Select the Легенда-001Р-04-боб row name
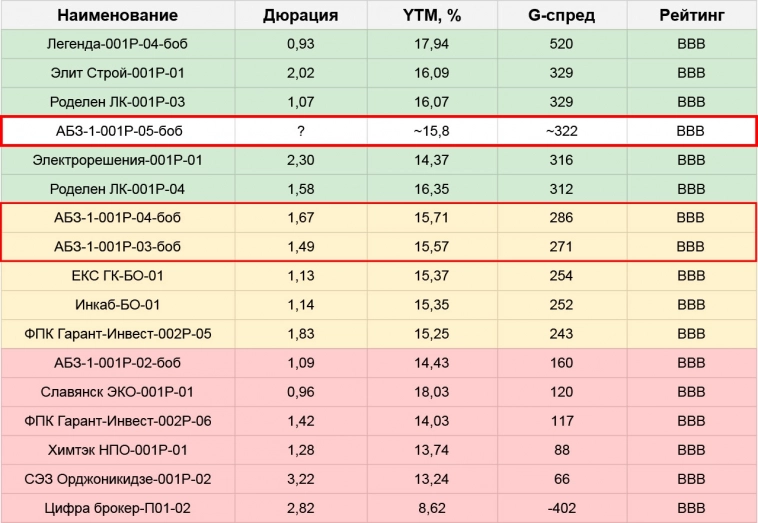 pyautogui.click(x=117, y=44)
